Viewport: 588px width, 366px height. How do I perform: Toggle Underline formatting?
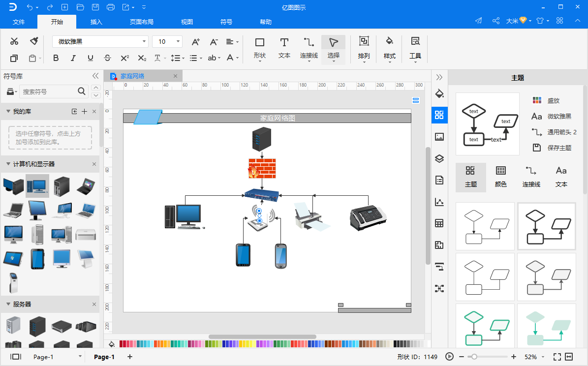click(x=91, y=58)
